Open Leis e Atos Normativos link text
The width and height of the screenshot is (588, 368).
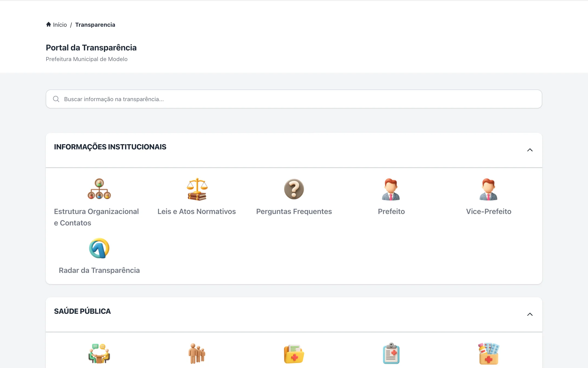197,212
